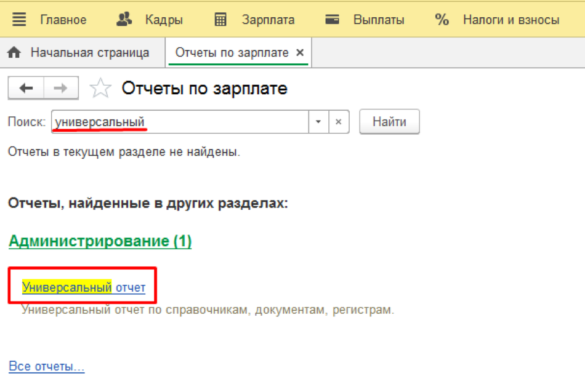Open the Кадры section
Viewport: 585px width, 392px height.
tap(164, 20)
